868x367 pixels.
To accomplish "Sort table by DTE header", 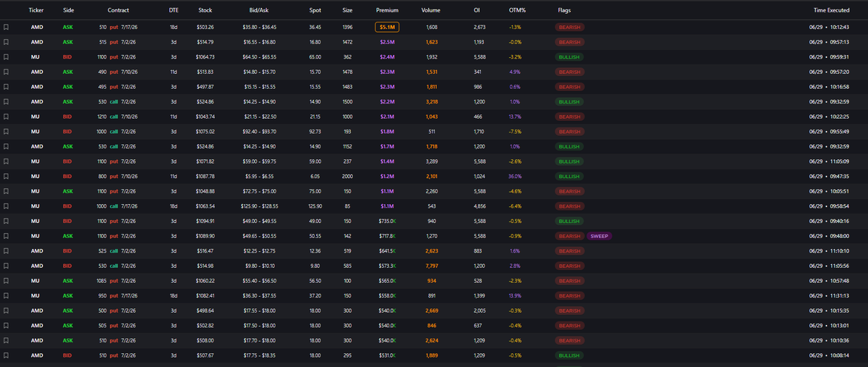I will coord(173,10).
